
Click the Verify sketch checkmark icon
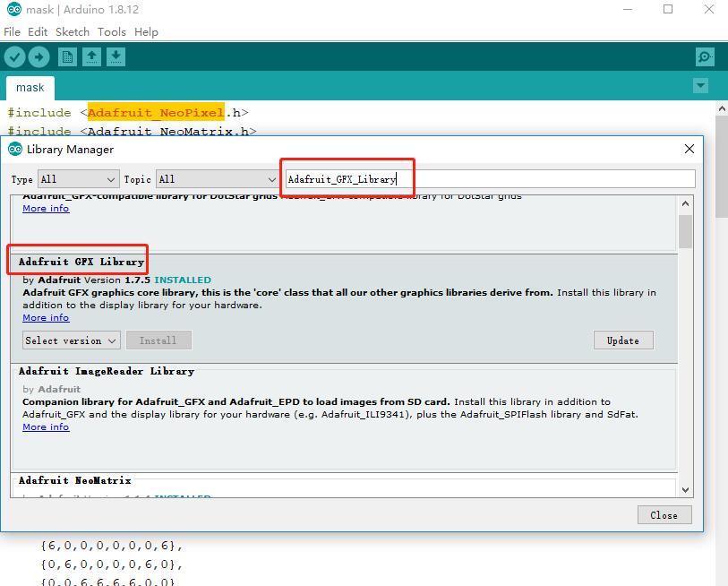[x=14, y=57]
